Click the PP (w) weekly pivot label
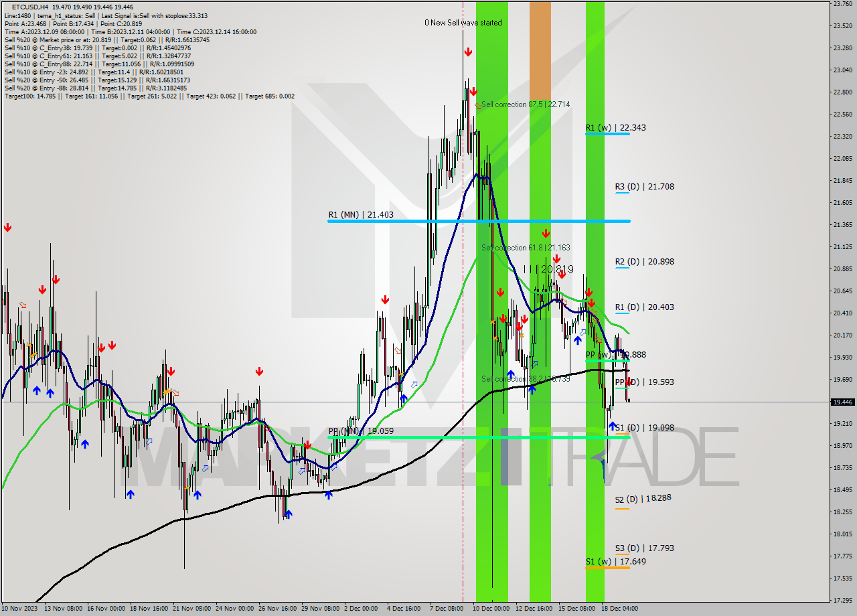The width and height of the screenshot is (857, 616). [x=615, y=355]
